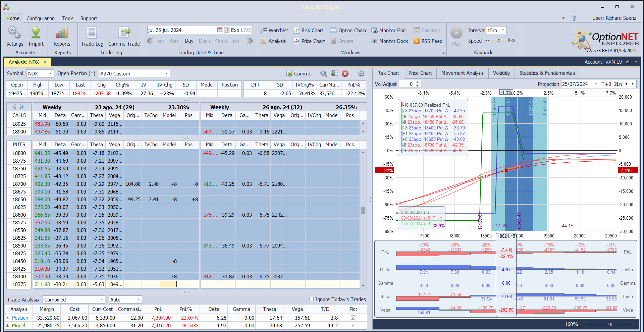Switch to the Home ribbon tab
Image resolution: width=644 pixels, height=332 pixels.
13,18
